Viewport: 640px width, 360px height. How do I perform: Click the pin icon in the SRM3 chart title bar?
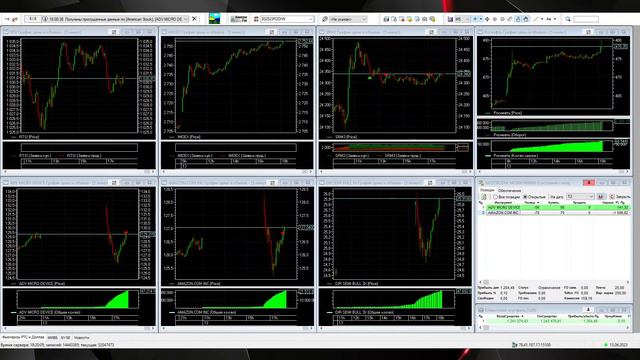[x=431, y=32]
